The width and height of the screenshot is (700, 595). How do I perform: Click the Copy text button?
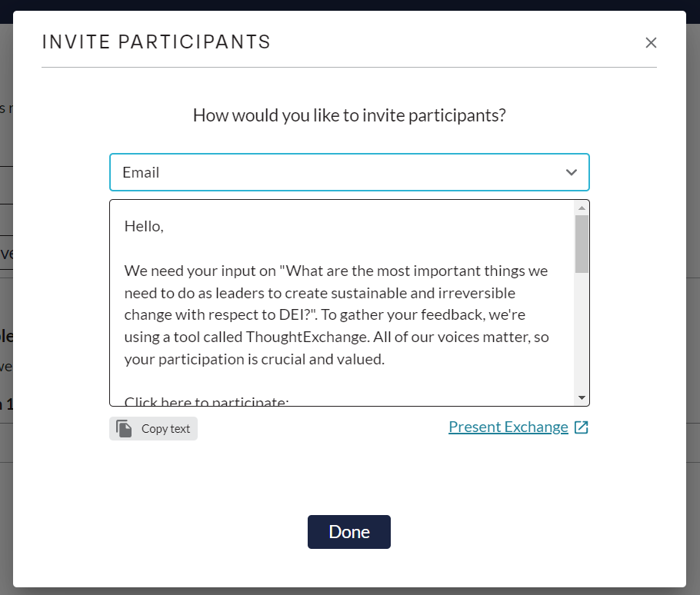click(153, 429)
